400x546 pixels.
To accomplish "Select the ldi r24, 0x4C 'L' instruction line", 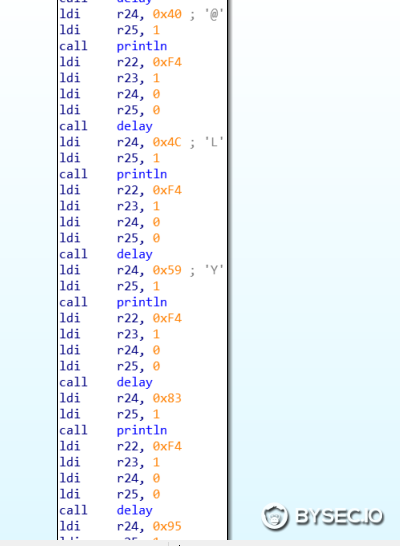I will 141,142.
